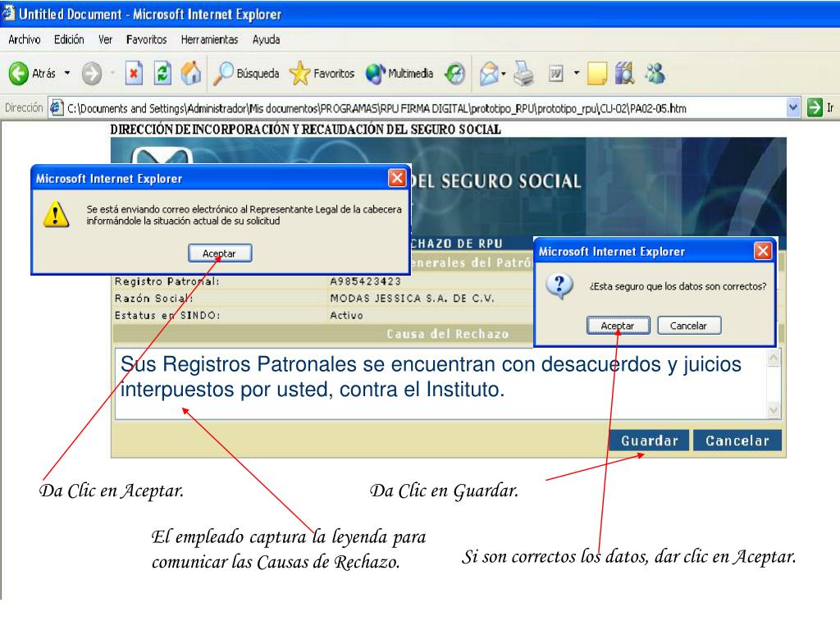Image resolution: width=840 pixels, height=630 pixels.
Task: Close the confirm data question dialog
Action: pos(763,251)
